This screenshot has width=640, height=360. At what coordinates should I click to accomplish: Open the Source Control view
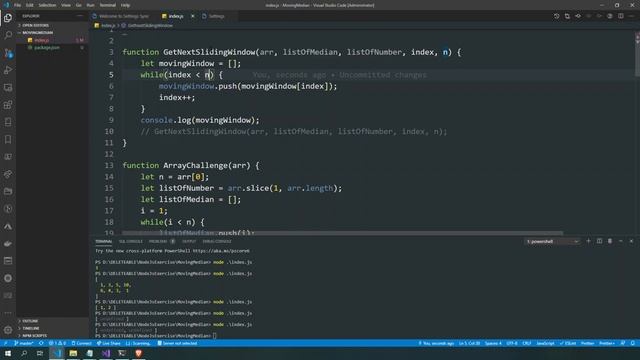(x=8, y=53)
